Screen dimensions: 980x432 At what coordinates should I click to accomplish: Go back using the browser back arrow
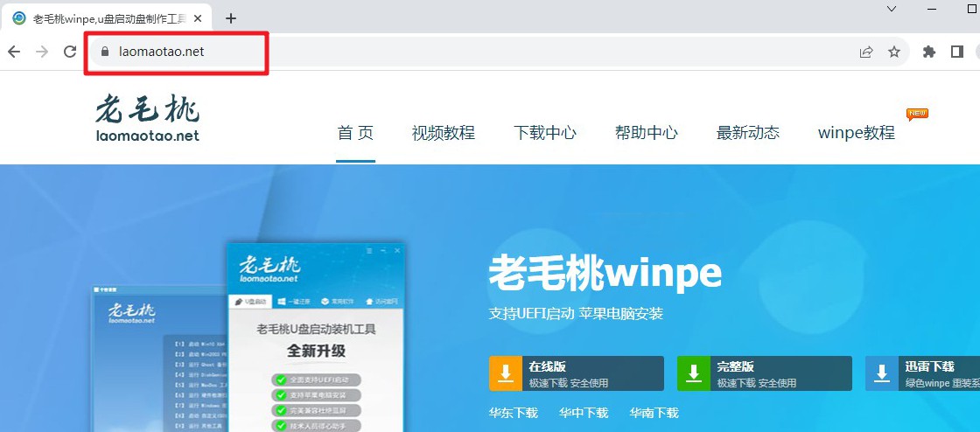point(14,52)
